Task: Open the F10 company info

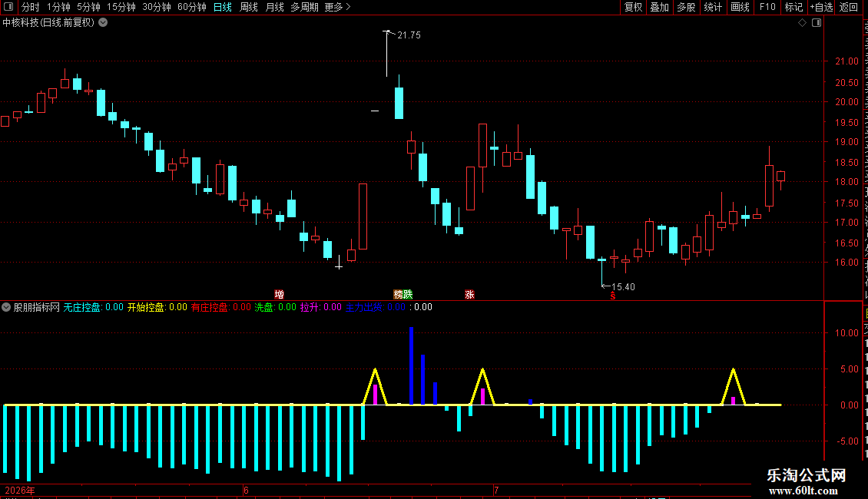Action: pyautogui.click(x=767, y=7)
